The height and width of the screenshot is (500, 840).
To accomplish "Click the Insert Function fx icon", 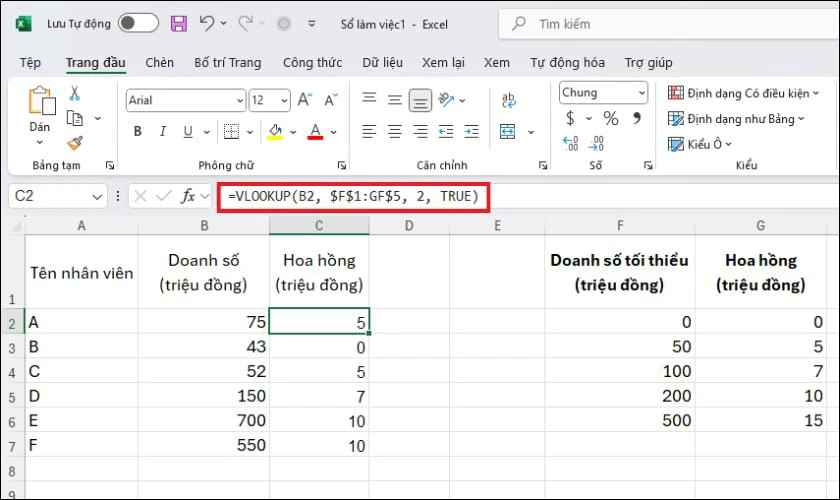I will [x=188, y=196].
